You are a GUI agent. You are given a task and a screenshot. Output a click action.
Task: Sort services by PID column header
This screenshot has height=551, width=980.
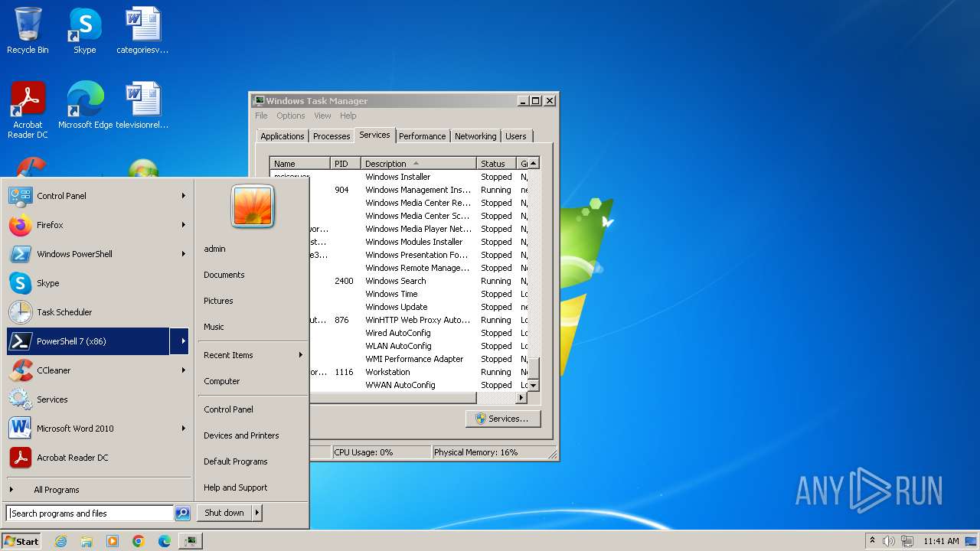(x=345, y=164)
